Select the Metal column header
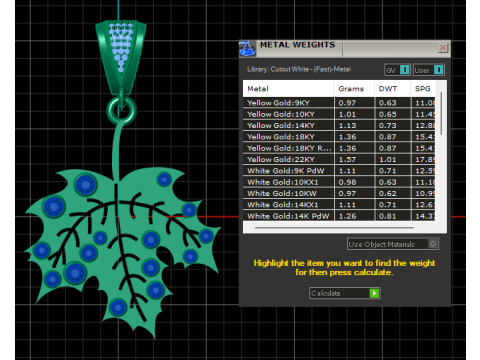This screenshot has height=360, width=480. [289, 89]
